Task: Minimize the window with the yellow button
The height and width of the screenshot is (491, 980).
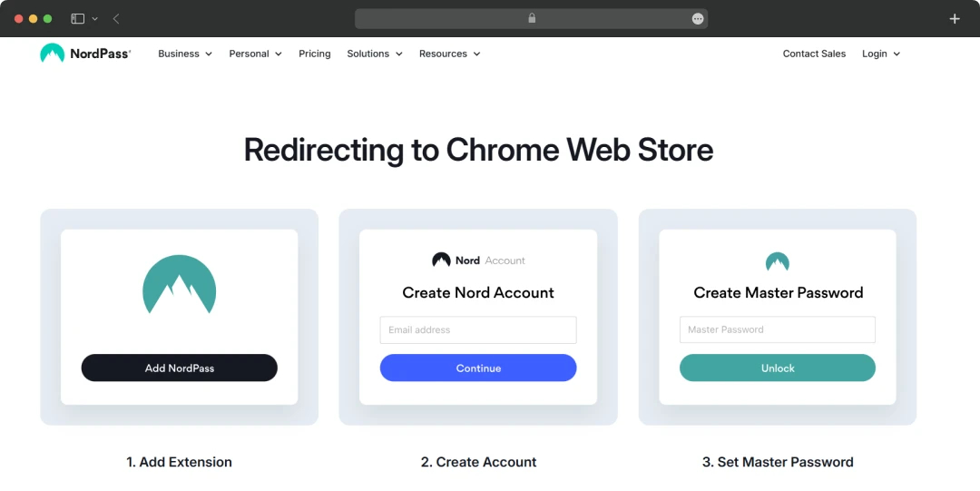Action: [x=34, y=19]
